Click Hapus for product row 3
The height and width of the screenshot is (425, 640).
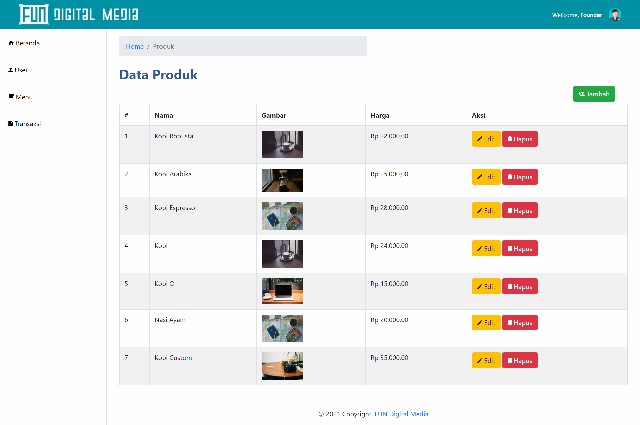(x=520, y=210)
